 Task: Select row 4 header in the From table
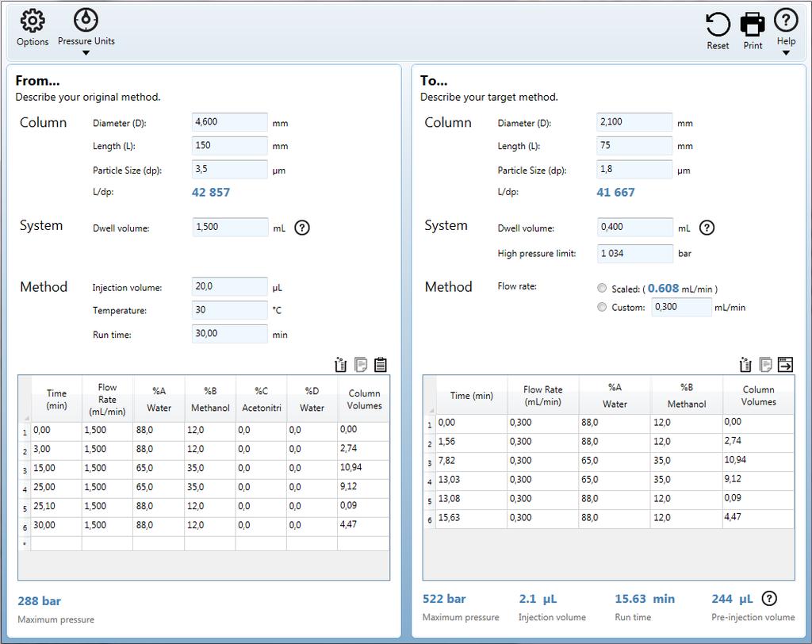(x=25, y=488)
